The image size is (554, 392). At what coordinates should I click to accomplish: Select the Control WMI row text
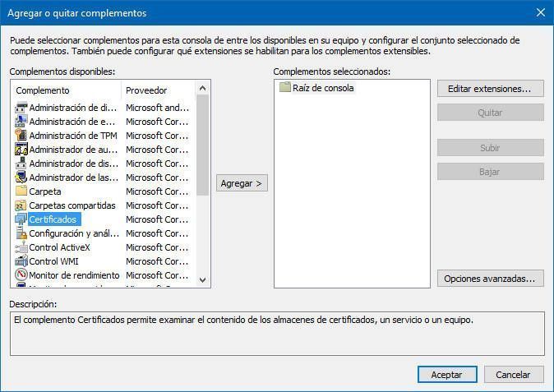[53, 261]
